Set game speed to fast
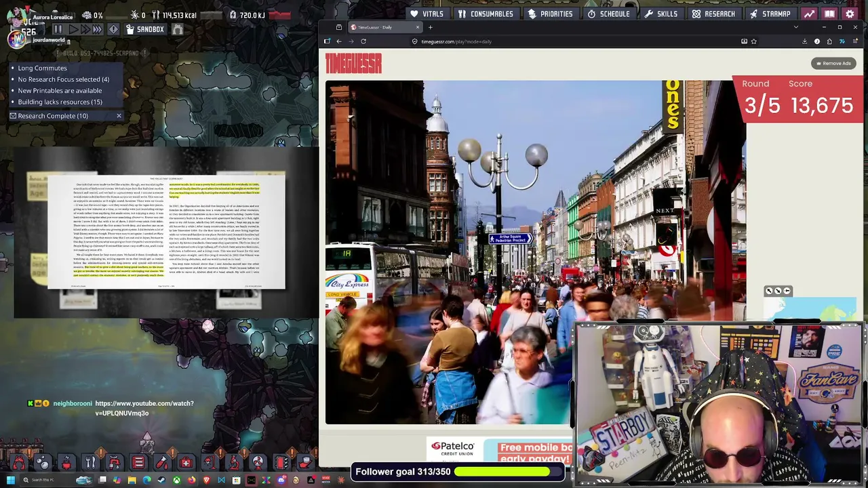868x488 pixels. [85, 29]
